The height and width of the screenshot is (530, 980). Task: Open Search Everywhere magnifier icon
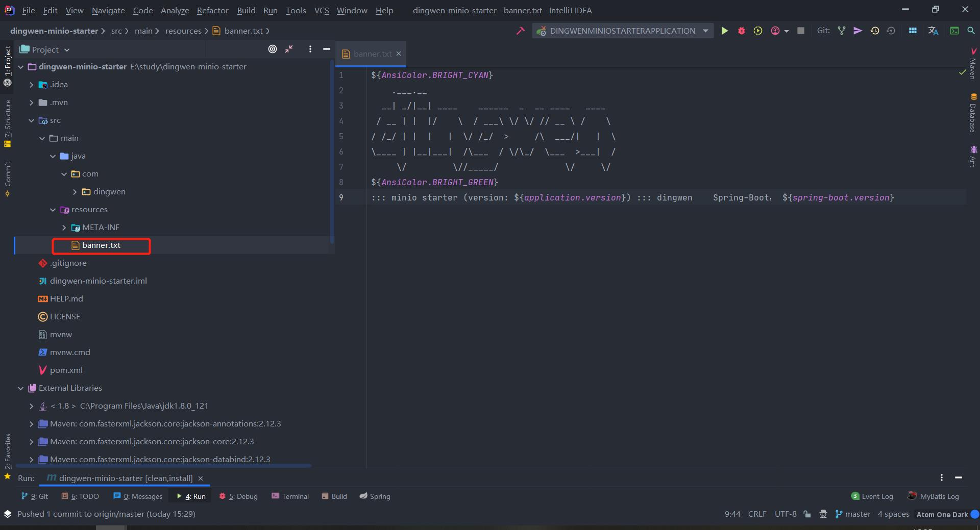click(x=971, y=31)
